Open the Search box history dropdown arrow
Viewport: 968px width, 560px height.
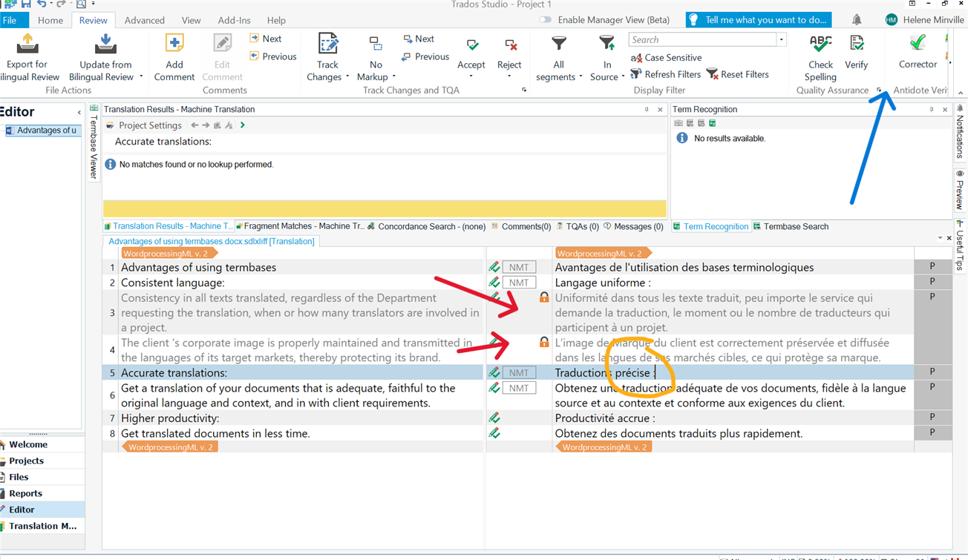tap(781, 40)
